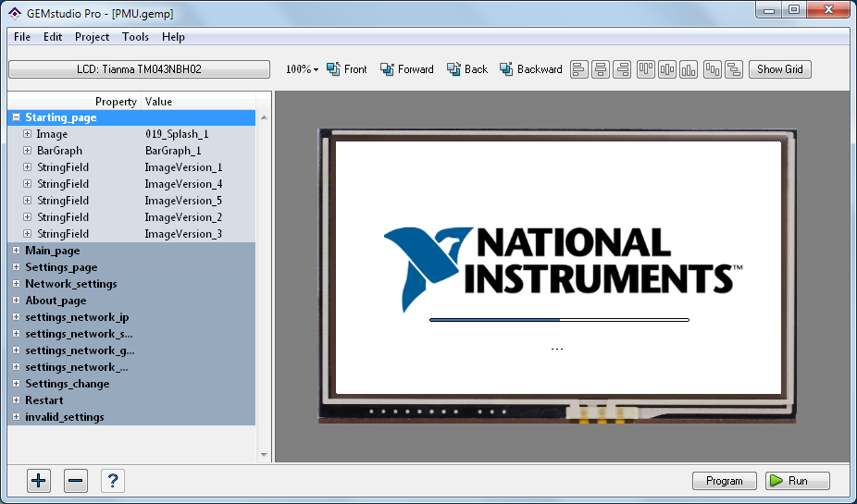Select the progress bar on the LCD preview
The width and height of the screenshot is (857, 504).
click(559, 320)
